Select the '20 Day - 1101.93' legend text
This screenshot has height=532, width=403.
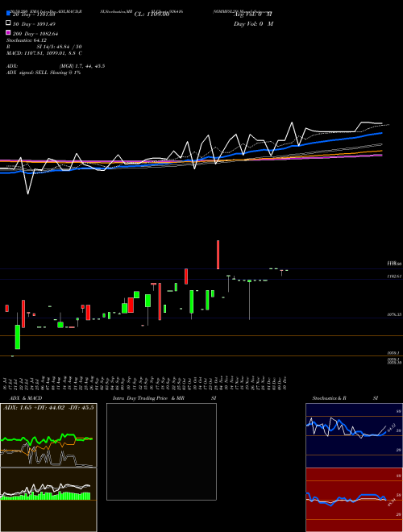[34, 15]
